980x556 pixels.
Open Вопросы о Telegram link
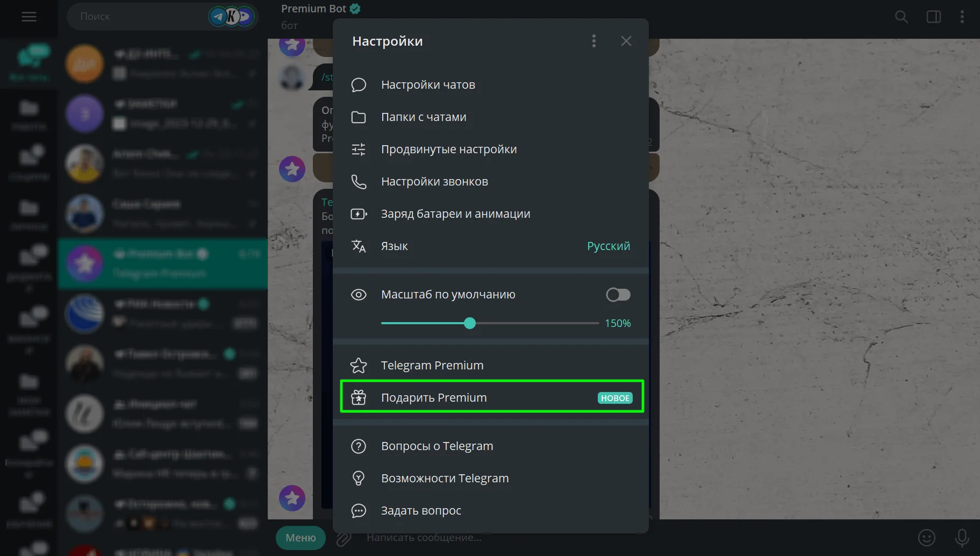[x=437, y=446]
